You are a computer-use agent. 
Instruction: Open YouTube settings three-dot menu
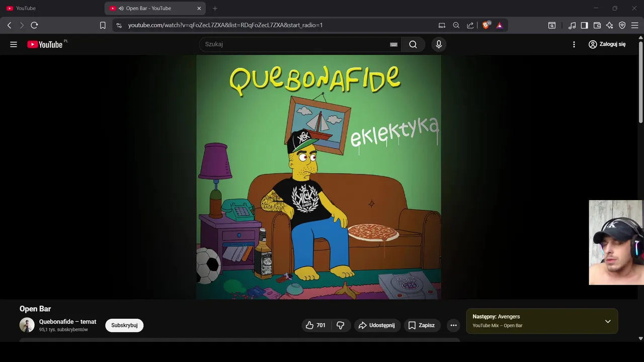coord(574,44)
